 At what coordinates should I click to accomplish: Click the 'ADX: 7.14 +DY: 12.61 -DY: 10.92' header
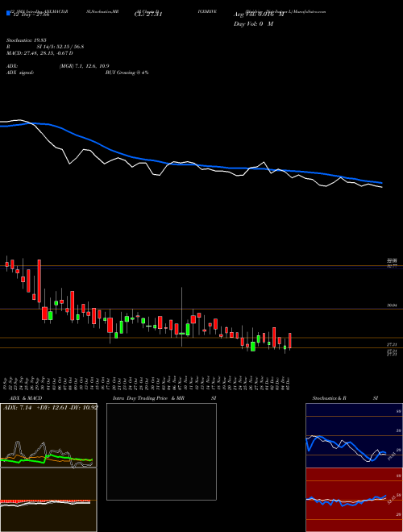51,407
